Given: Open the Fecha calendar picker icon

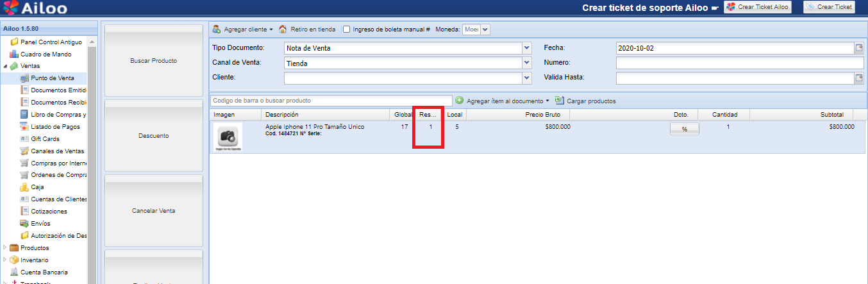Looking at the screenshot, I should (x=858, y=48).
